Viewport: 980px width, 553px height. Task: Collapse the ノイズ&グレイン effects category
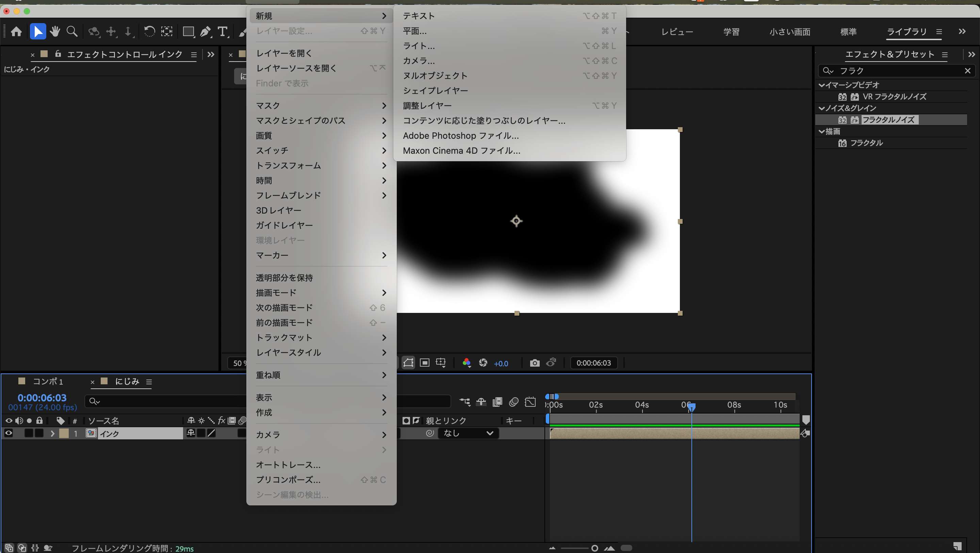tap(822, 108)
